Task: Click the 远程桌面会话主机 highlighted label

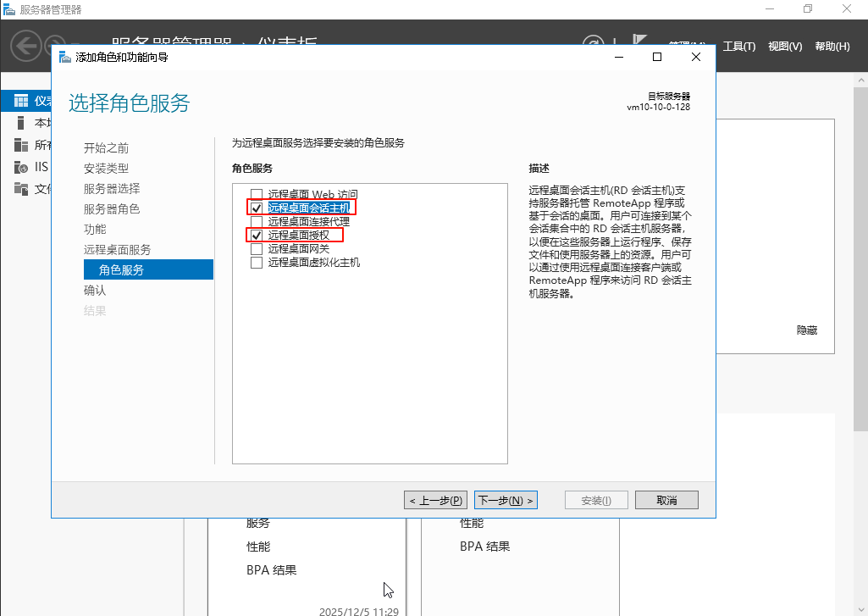Action: tap(309, 208)
